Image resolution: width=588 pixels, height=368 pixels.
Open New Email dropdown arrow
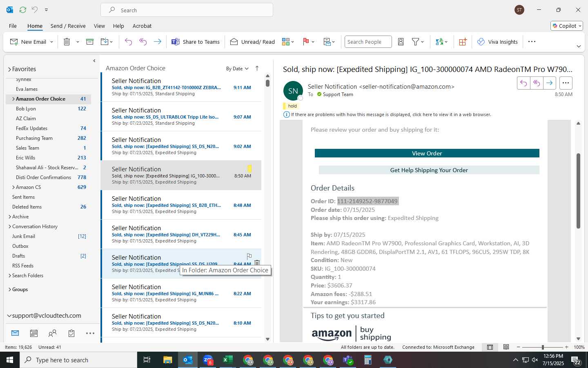(51, 42)
